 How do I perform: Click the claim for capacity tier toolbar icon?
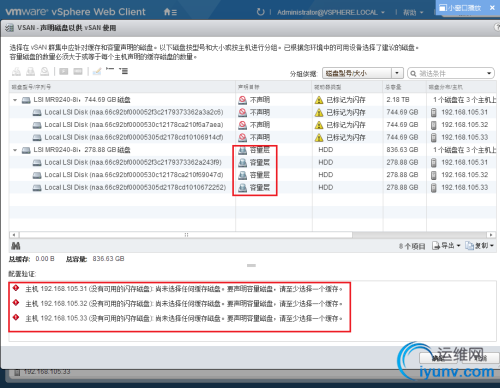30,71
